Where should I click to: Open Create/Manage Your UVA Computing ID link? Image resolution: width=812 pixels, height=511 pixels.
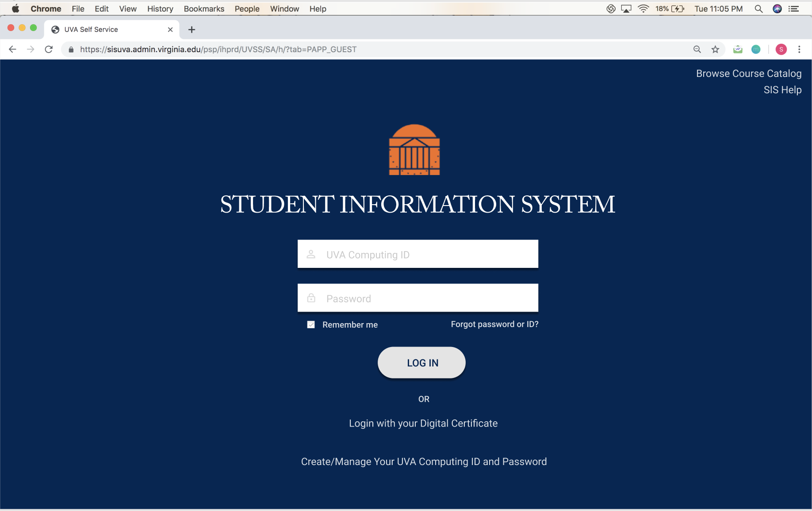pos(424,461)
